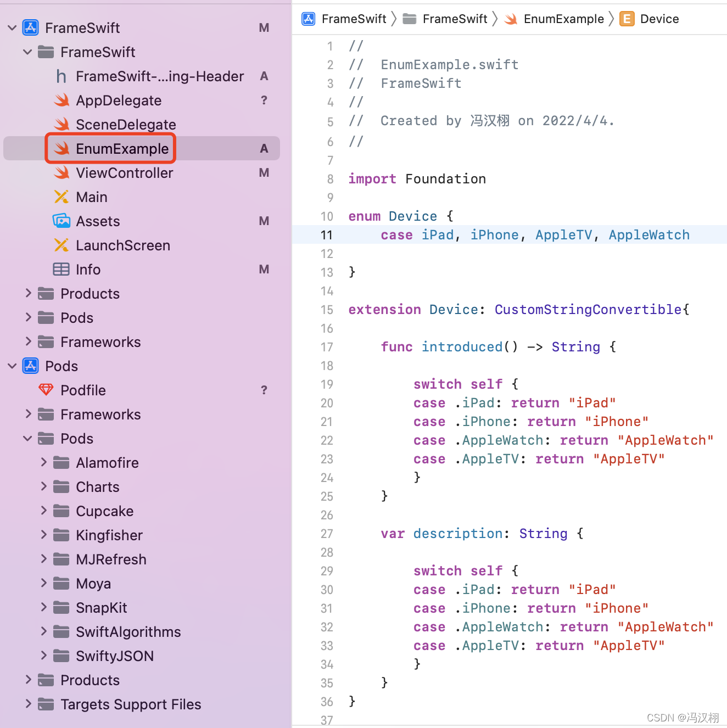Viewport: 727px width, 728px height.
Task: Click the Podfile ruby gem icon
Action: [x=46, y=390]
